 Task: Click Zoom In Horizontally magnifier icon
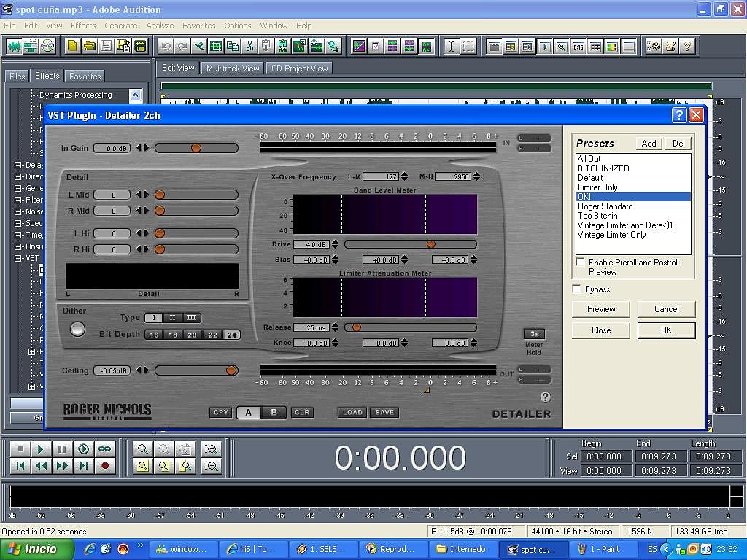point(143,449)
